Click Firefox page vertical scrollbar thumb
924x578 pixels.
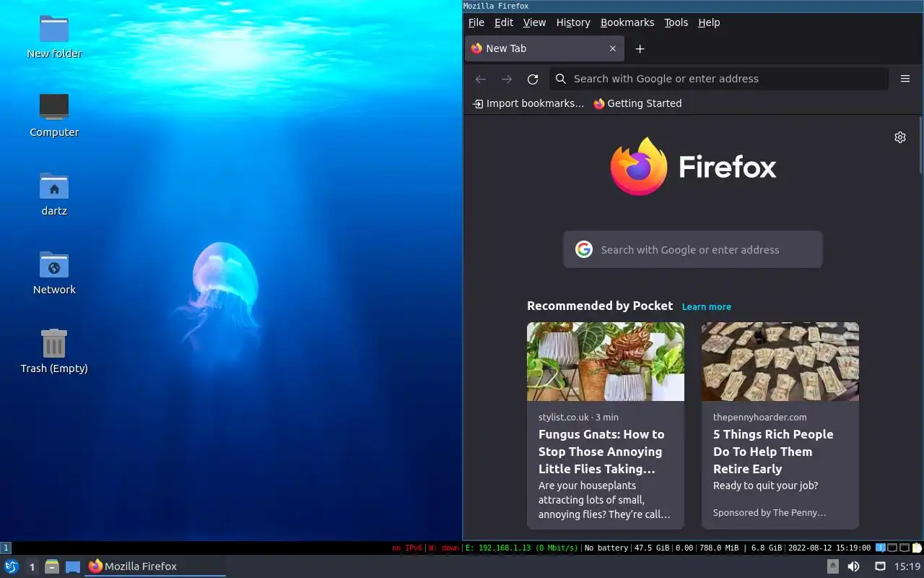[920, 144]
